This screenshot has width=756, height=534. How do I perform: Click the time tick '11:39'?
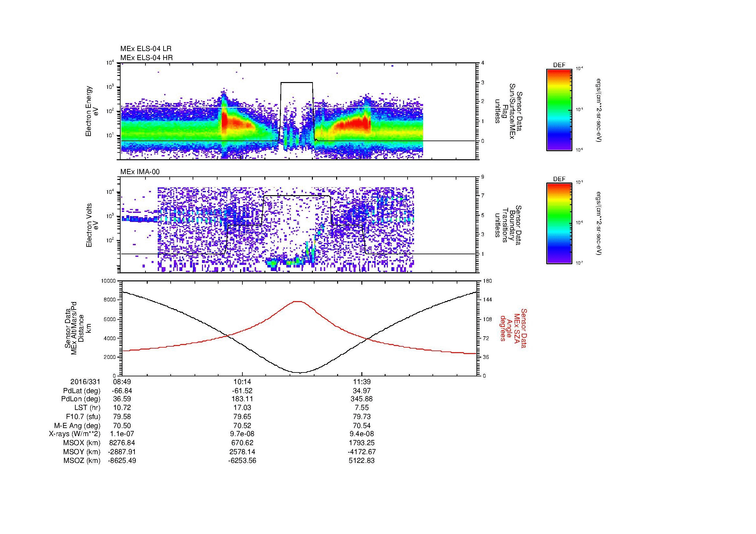click(x=362, y=382)
